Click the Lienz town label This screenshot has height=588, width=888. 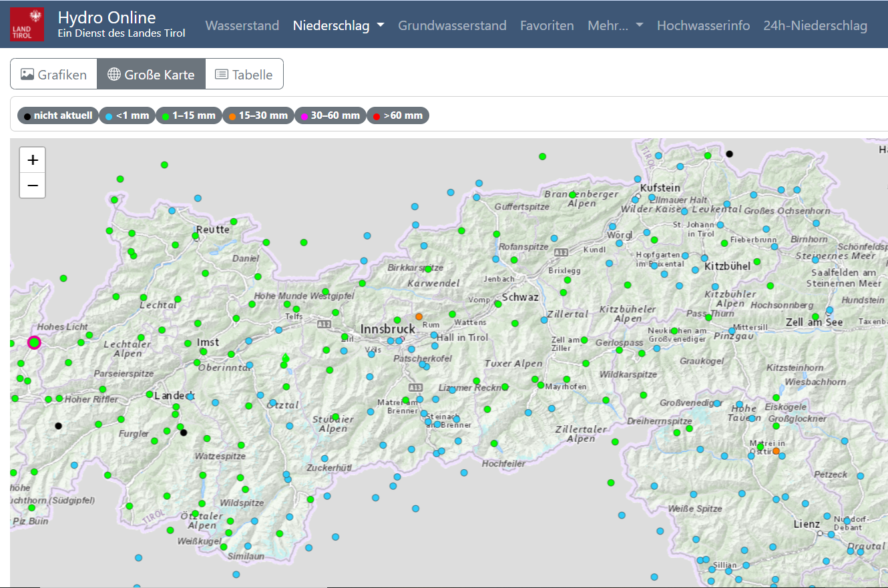pos(807,524)
